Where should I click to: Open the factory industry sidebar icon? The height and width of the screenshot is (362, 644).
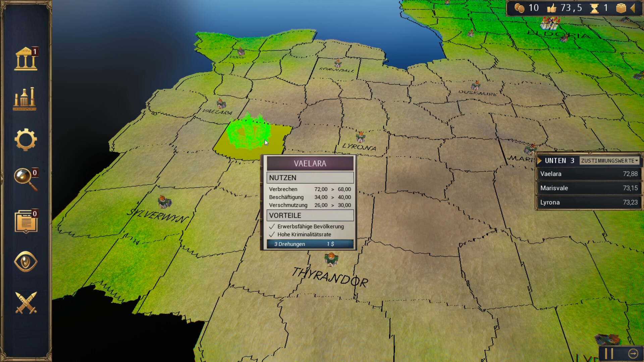click(24, 99)
